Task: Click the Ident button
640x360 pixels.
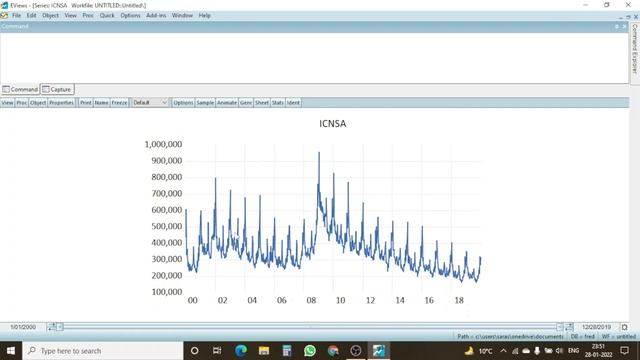Action: (293, 103)
